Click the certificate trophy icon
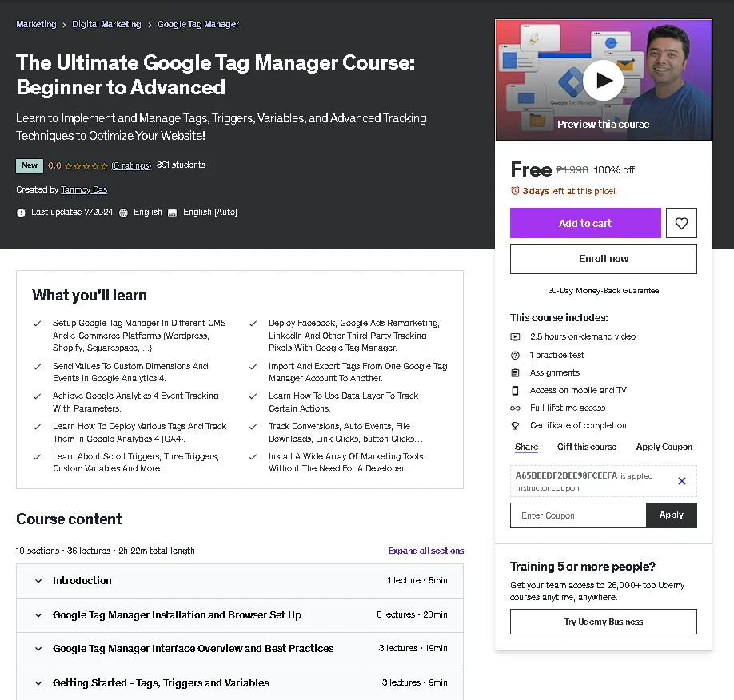This screenshot has height=700, width=734. pyautogui.click(x=515, y=425)
